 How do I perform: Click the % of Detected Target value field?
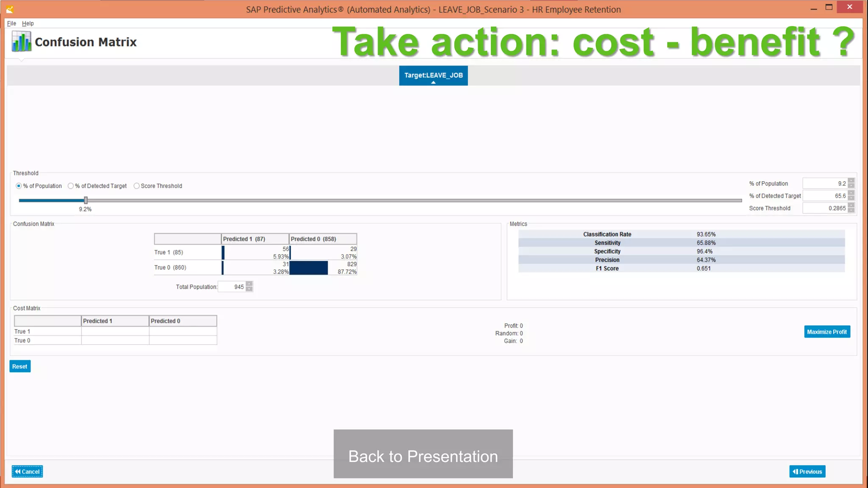coord(825,196)
